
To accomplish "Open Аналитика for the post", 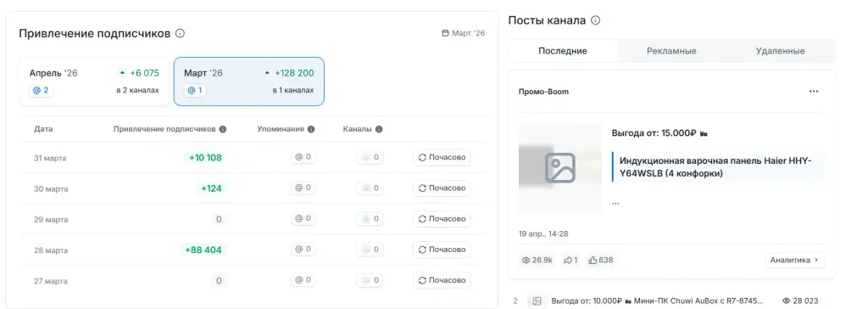I will pyautogui.click(x=795, y=260).
